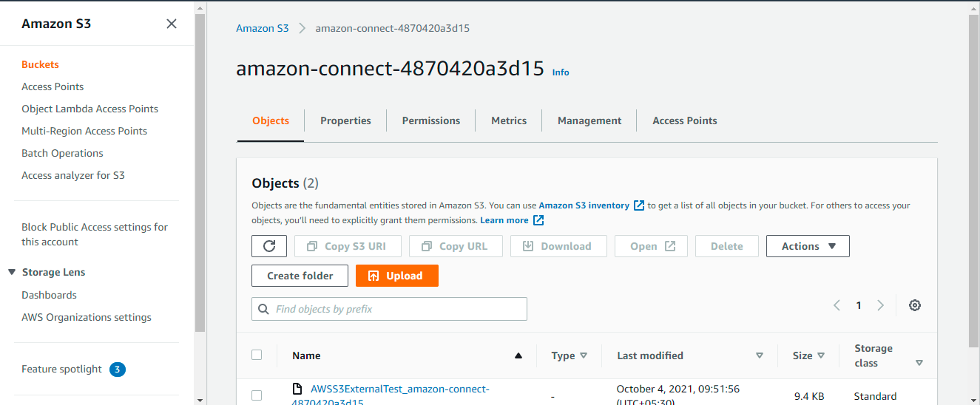Click the 9.4 KB size cell
The image size is (980, 405).
point(808,396)
